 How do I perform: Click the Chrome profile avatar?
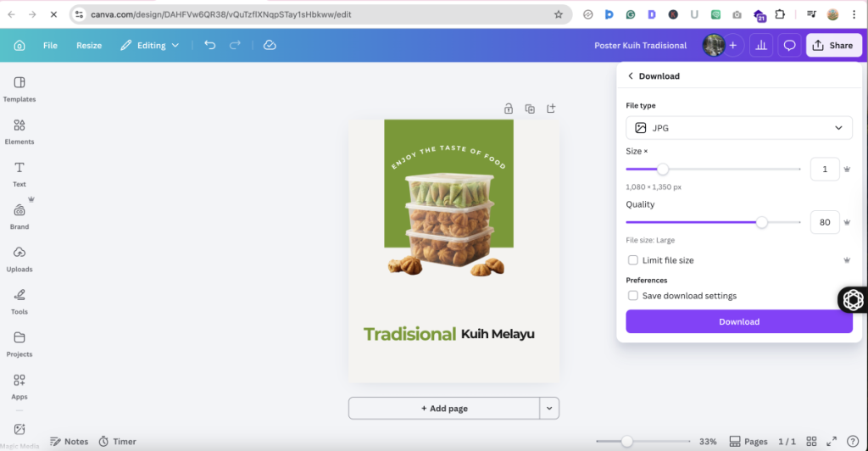click(x=832, y=14)
